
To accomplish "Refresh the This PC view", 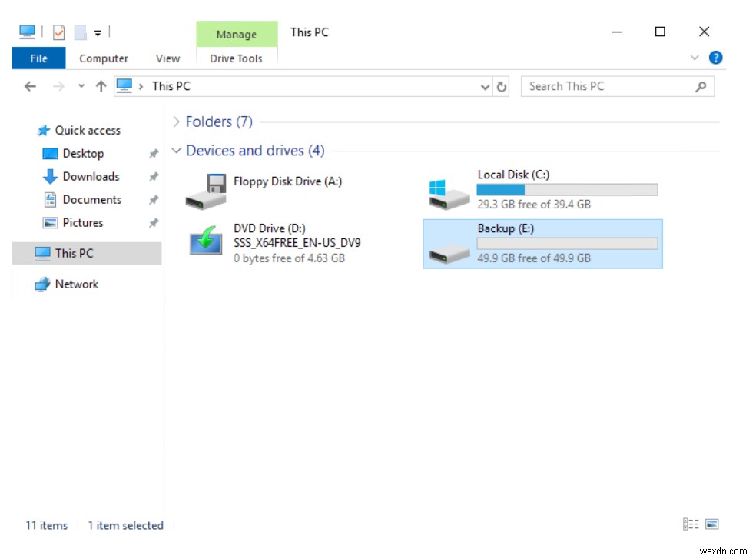I will pyautogui.click(x=502, y=86).
